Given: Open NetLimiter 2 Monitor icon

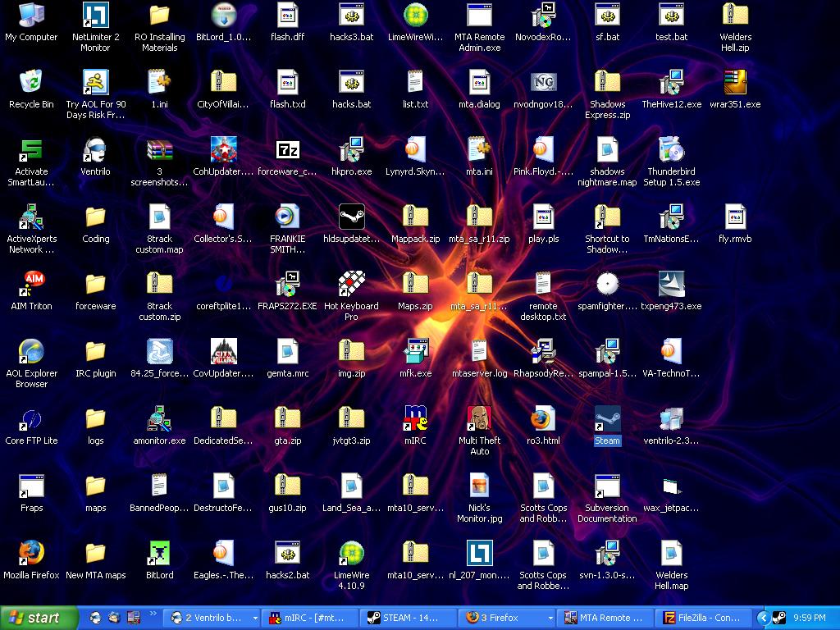Looking at the screenshot, I should pyautogui.click(x=95, y=16).
